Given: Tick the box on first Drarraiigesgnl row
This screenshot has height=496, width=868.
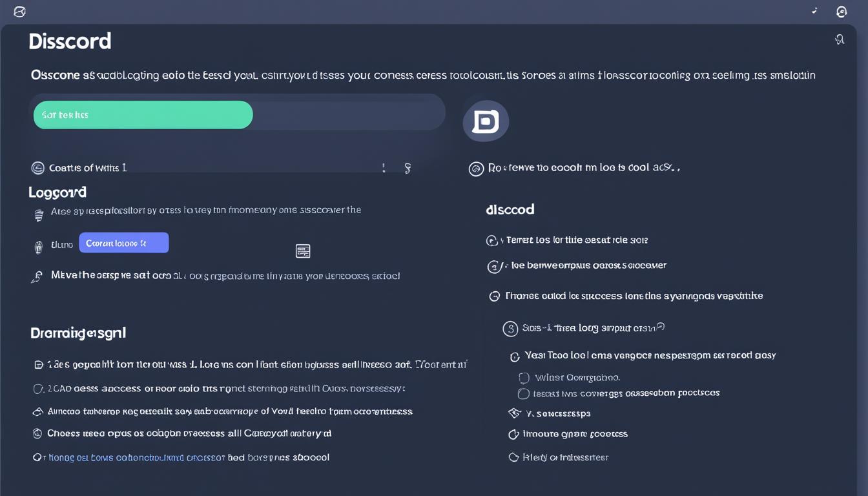Looking at the screenshot, I should (x=38, y=365).
